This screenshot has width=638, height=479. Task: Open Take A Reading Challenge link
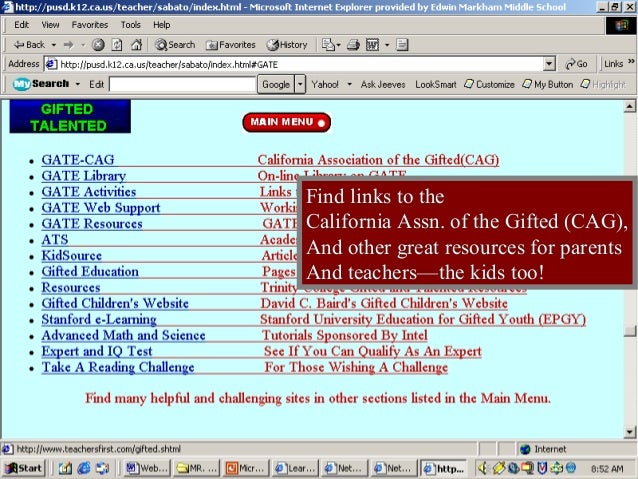tap(118, 367)
